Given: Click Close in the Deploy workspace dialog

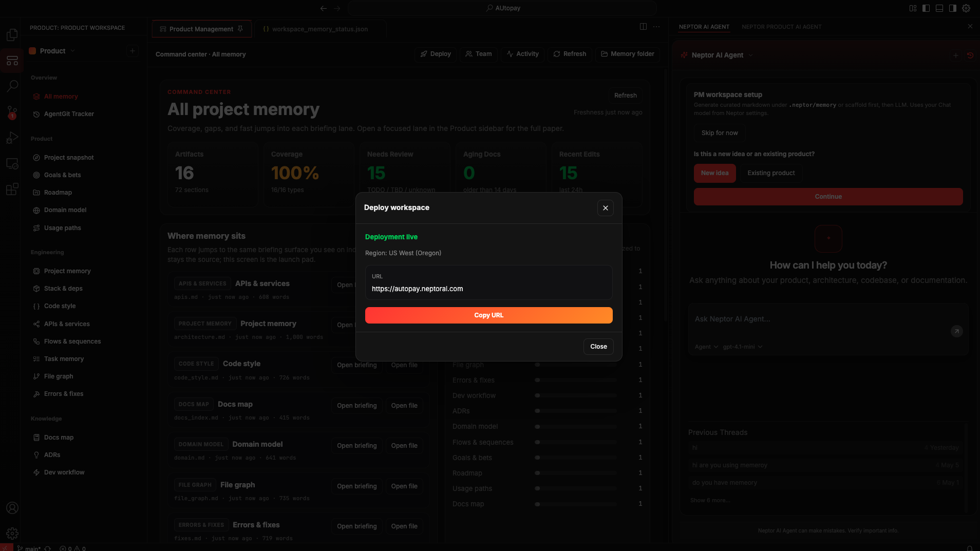Looking at the screenshot, I should [x=598, y=347].
